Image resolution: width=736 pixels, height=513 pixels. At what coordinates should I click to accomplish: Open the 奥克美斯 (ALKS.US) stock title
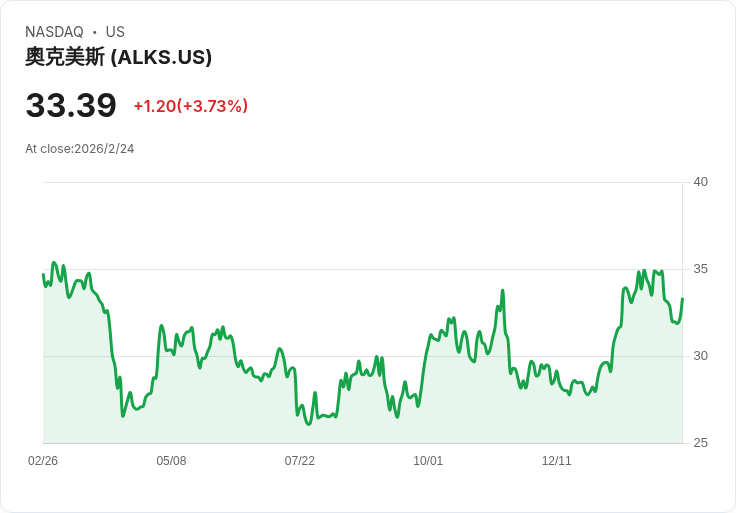pos(118,57)
